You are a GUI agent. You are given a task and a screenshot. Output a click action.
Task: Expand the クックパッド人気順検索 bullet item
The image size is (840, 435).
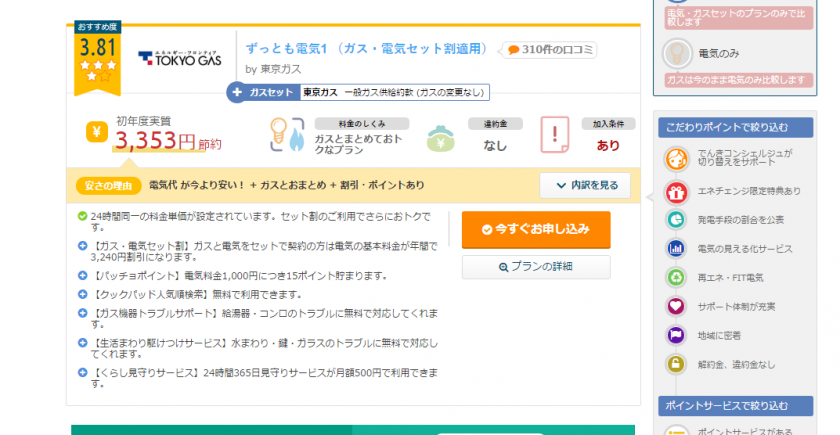click(x=82, y=294)
